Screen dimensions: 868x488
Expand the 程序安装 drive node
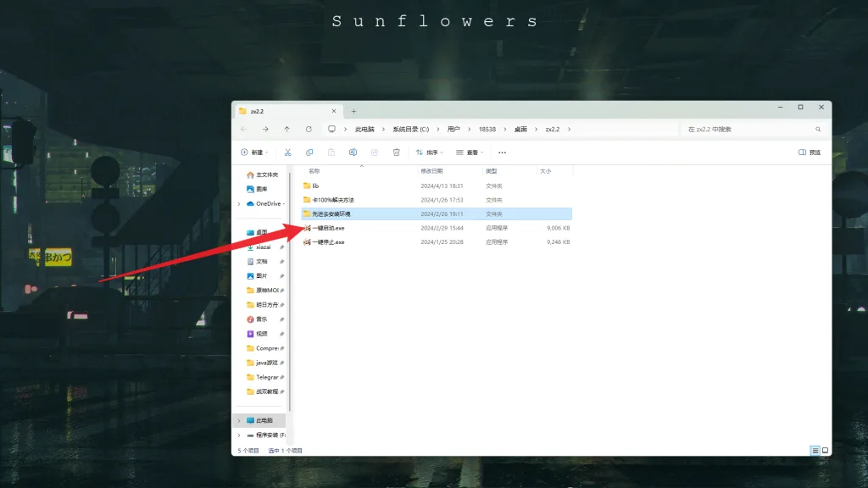coord(239,435)
